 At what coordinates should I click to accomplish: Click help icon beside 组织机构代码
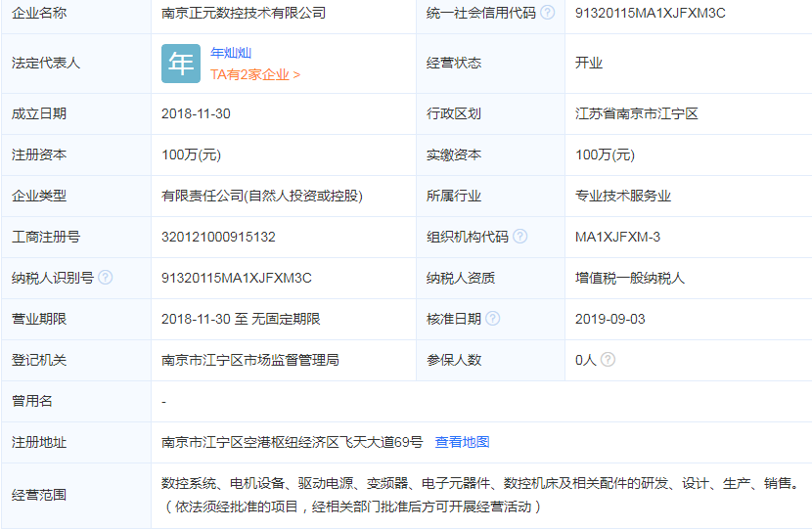click(x=519, y=237)
